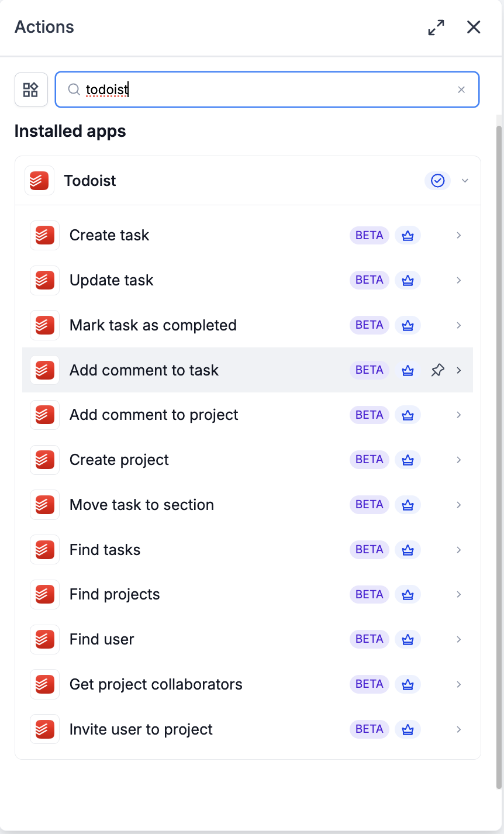
Task: Click crown icon on Invite user to project
Action: tap(408, 729)
